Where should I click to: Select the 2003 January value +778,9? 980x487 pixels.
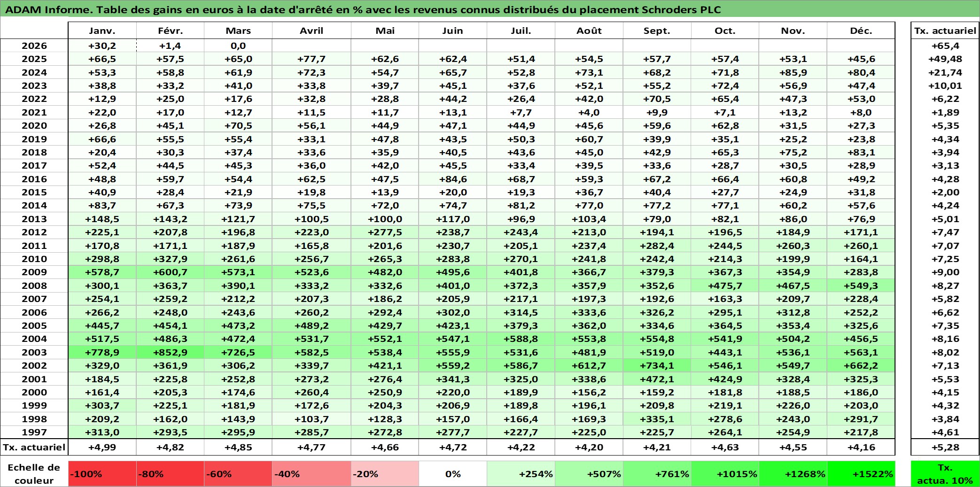coord(102,352)
